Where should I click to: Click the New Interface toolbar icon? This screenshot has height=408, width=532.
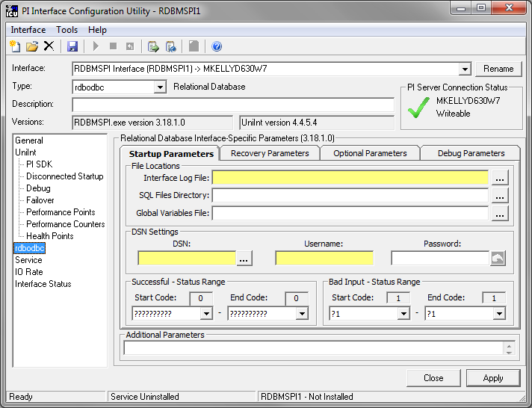pos(15,46)
